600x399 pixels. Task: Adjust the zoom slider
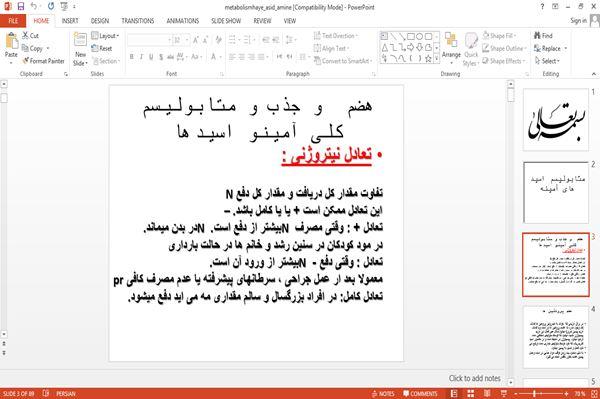[x=535, y=394]
